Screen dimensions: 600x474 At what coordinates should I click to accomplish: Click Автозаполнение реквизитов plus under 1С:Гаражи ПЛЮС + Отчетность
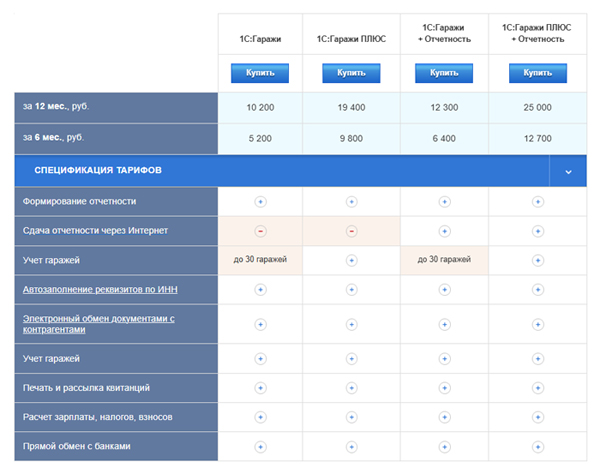pos(537,290)
